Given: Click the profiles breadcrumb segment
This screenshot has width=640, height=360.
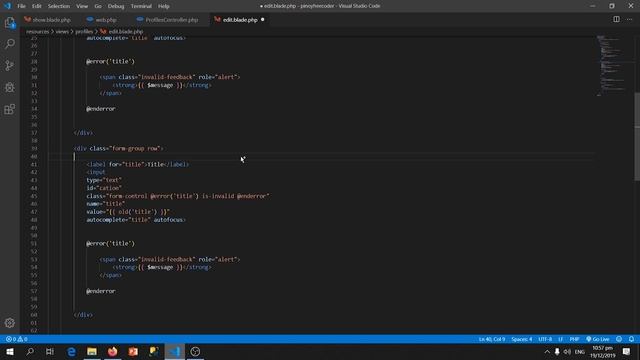Looking at the screenshot, I should click(84, 31).
